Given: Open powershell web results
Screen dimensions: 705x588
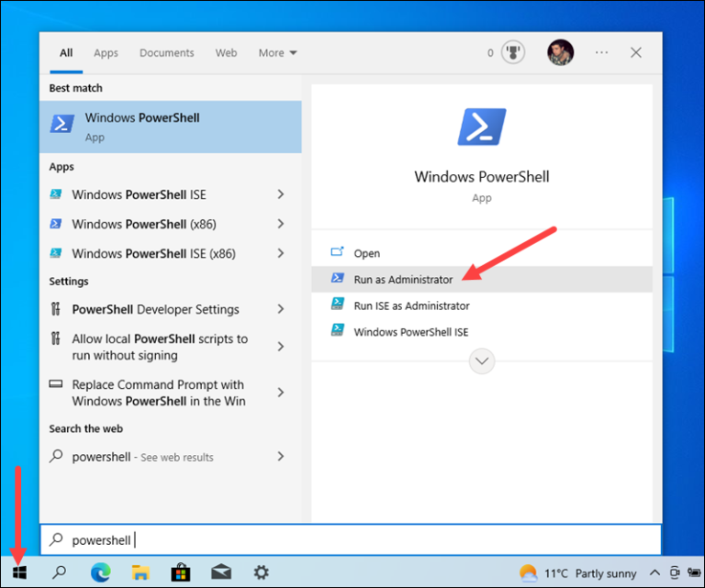Looking at the screenshot, I should (171, 457).
